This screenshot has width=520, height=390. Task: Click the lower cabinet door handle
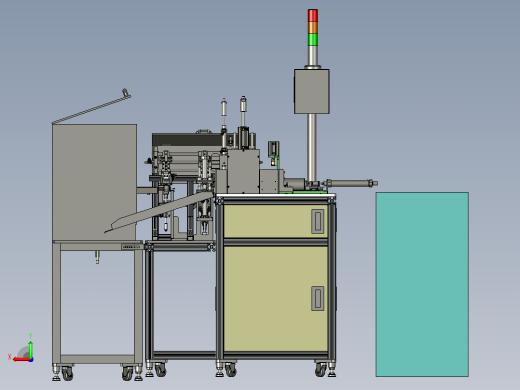(317, 298)
